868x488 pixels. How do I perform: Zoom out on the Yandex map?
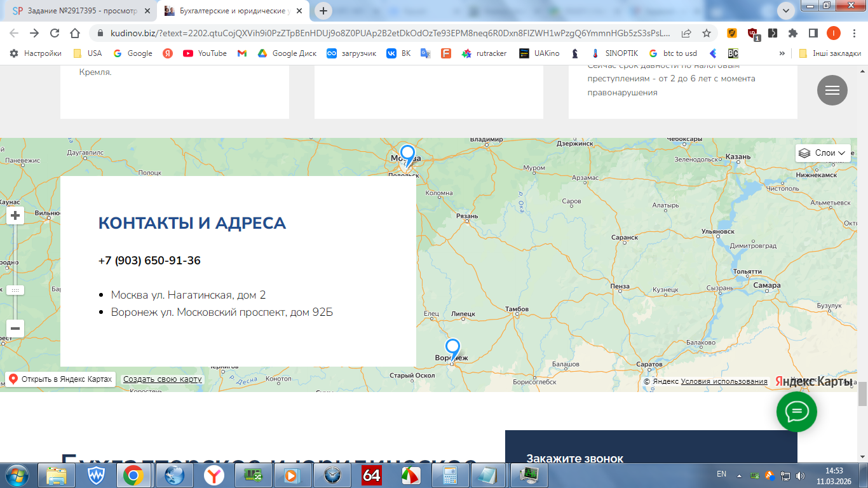(15, 329)
